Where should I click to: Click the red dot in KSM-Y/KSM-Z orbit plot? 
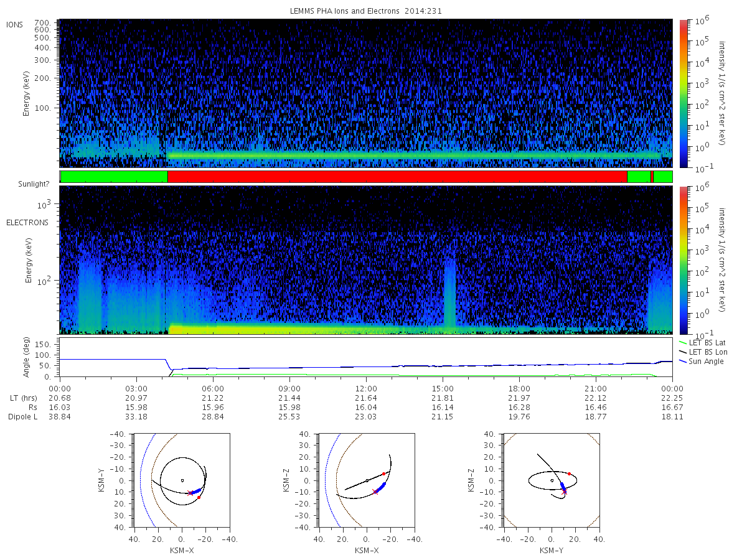569,474
